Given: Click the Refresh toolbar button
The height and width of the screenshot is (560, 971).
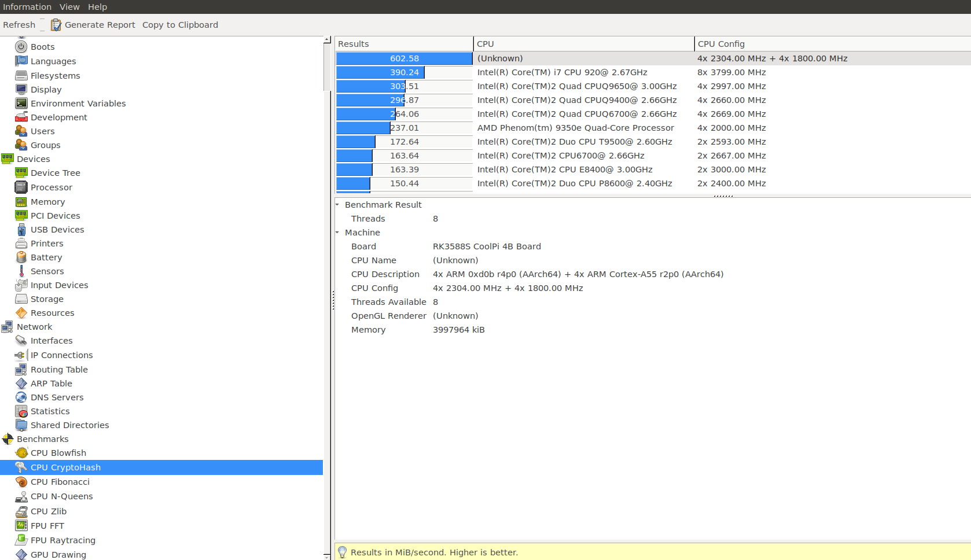Looking at the screenshot, I should (19, 25).
